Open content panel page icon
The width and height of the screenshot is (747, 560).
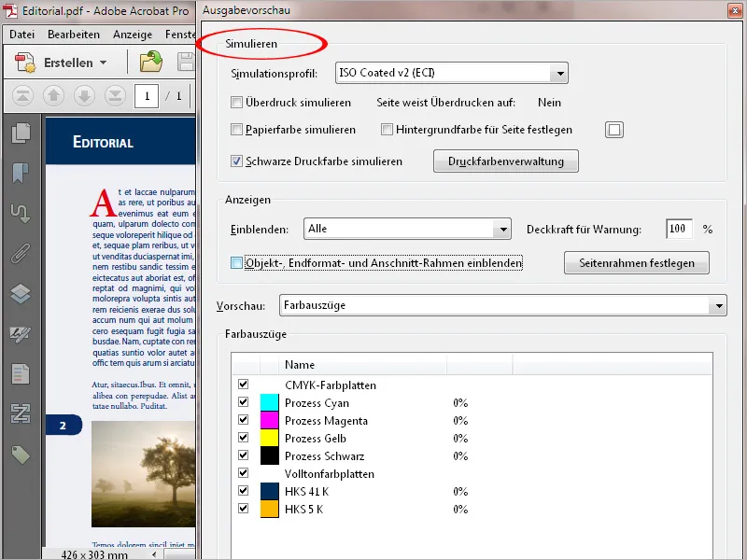tap(21, 374)
